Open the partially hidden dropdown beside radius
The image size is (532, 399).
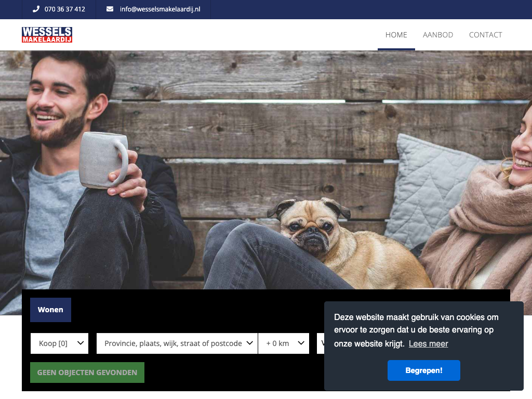(321, 343)
